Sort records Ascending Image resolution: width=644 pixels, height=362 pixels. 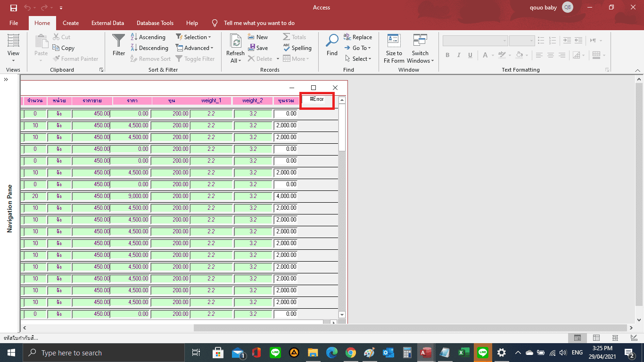pyautogui.click(x=148, y=37)
